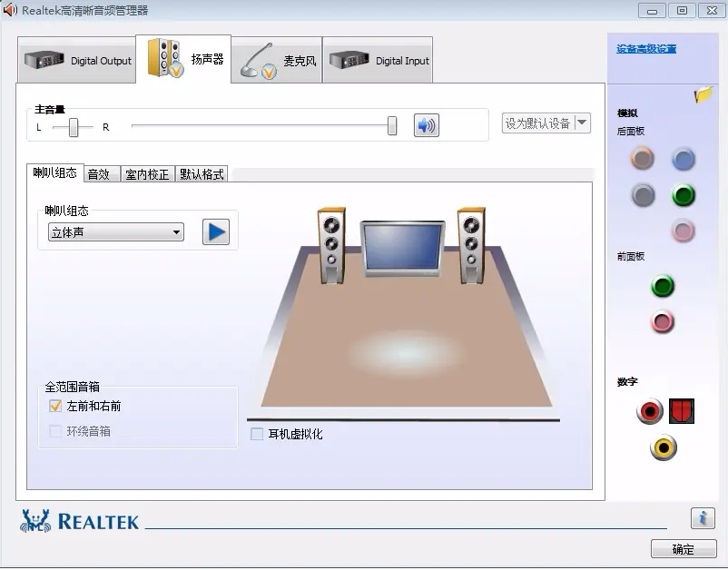Open the information button
Image resolution: width=728 pixels, height=570 pixels.
[703, 517]
